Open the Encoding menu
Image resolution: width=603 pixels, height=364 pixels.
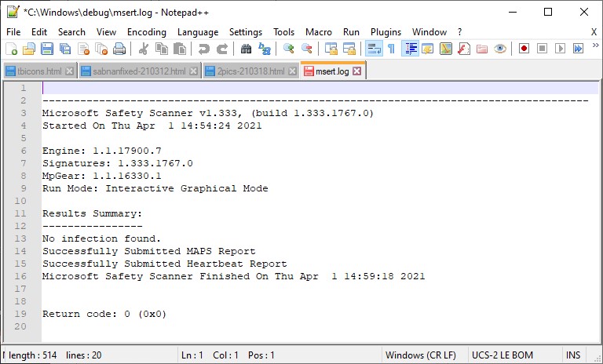(x=147, y=32)
